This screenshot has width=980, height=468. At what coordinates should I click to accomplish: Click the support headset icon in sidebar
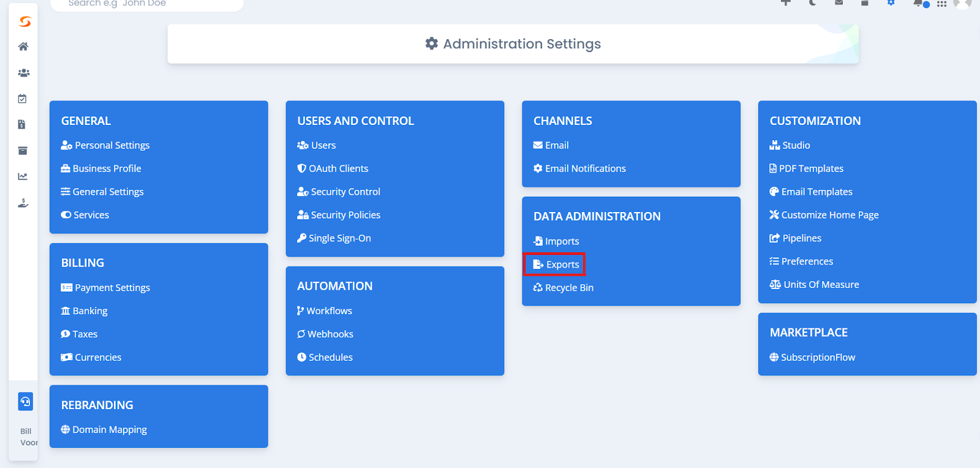click(x=25, y=402)
